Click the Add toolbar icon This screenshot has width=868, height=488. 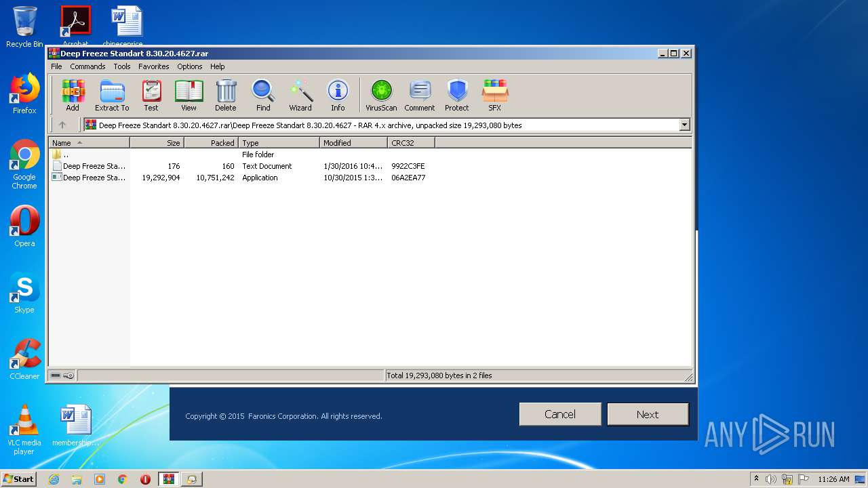73,95
